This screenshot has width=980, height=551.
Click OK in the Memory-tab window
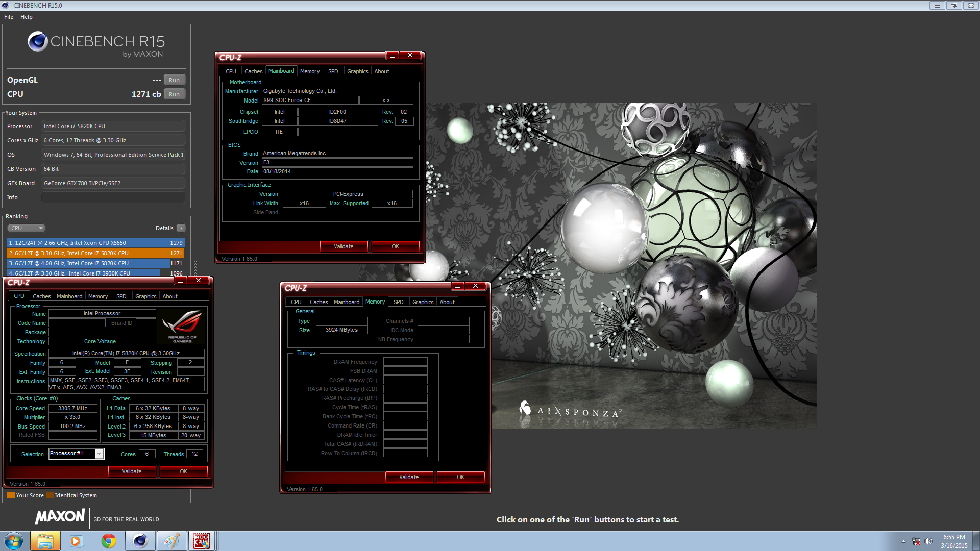click(x=460, y=477)
